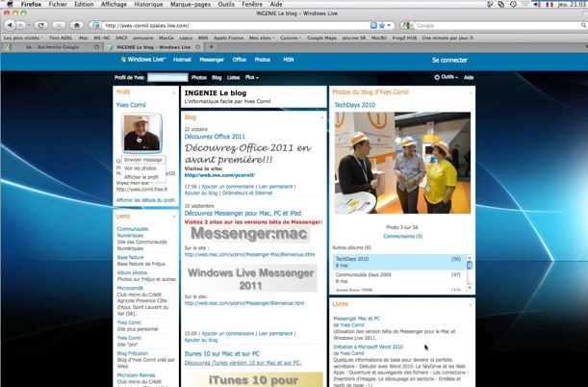Open the Wi-Fi status icon
The width and height of the screenshot is (588, 387).
525,4
